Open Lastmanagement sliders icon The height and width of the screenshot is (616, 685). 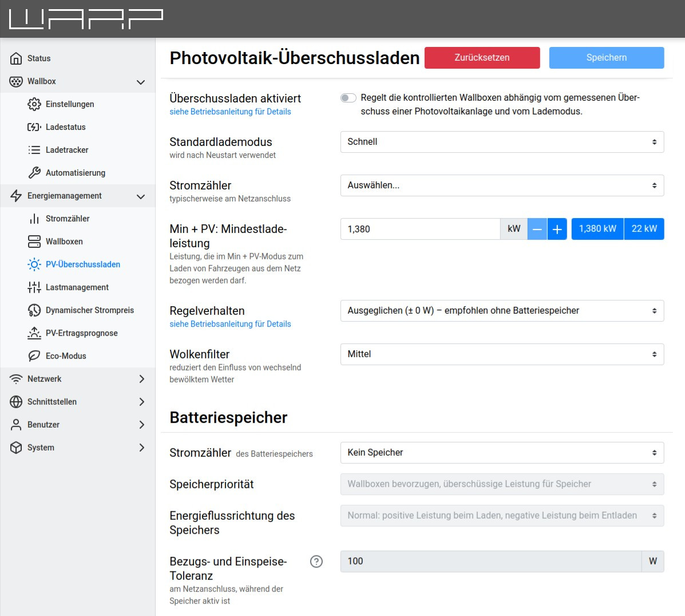click(x=34, y=287)
